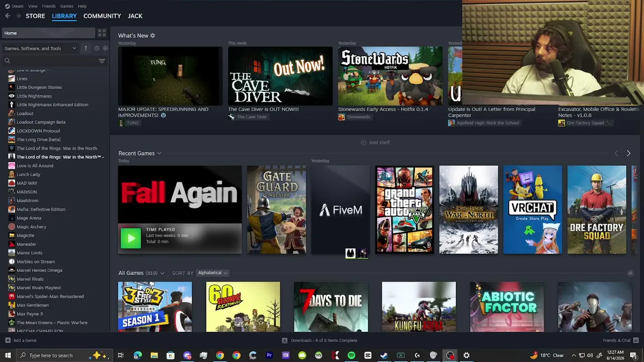Toggle the recent activity clock filter

97,48
